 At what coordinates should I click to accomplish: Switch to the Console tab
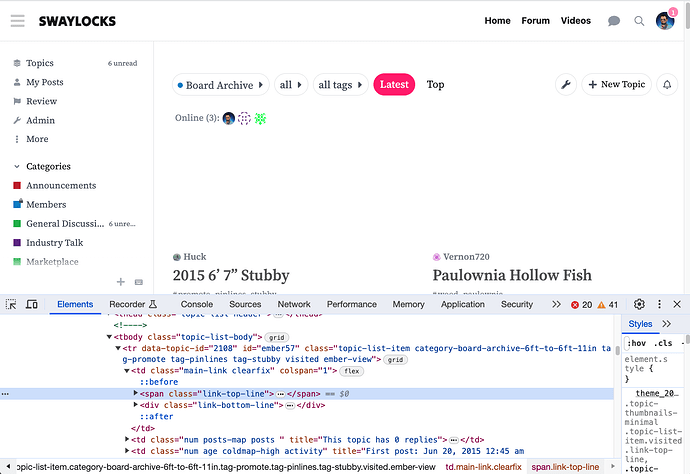[197, 304]
